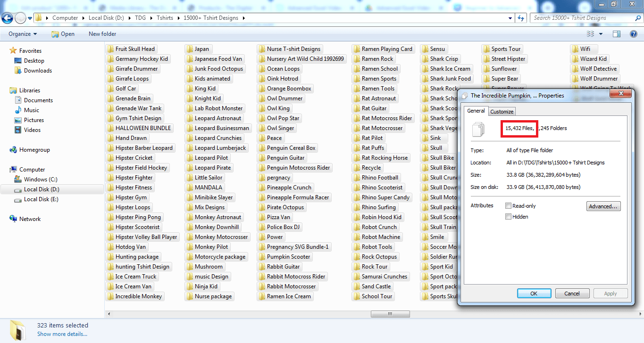644x343 pixels.
Task: Click Show more details link
Action: click(x=62, y=334)
